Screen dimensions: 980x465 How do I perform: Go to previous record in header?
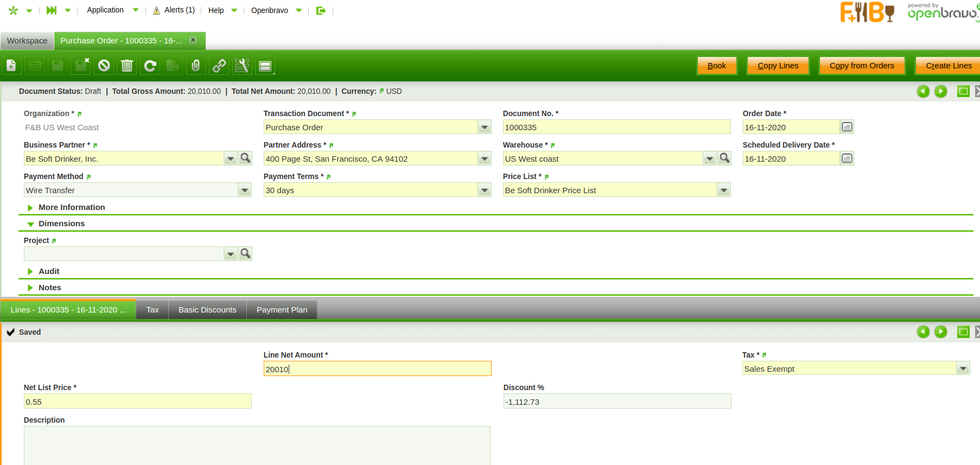click(x=923, y=91)
